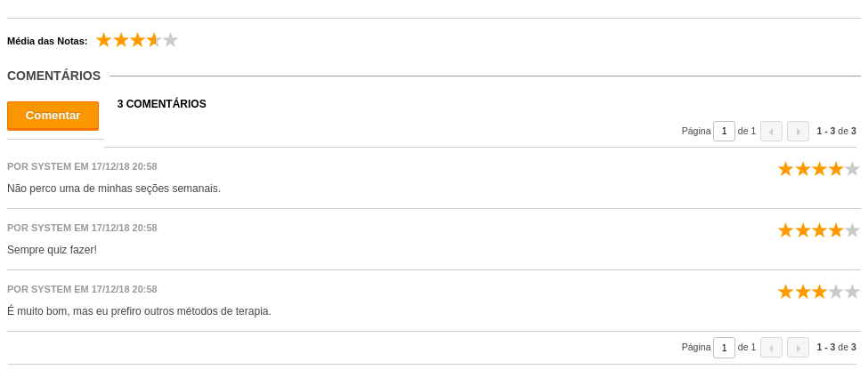Click the comment text 'Não perco uma de minhas seções semanais.'
Screen dimensions: 868x378
click(114, 189)
